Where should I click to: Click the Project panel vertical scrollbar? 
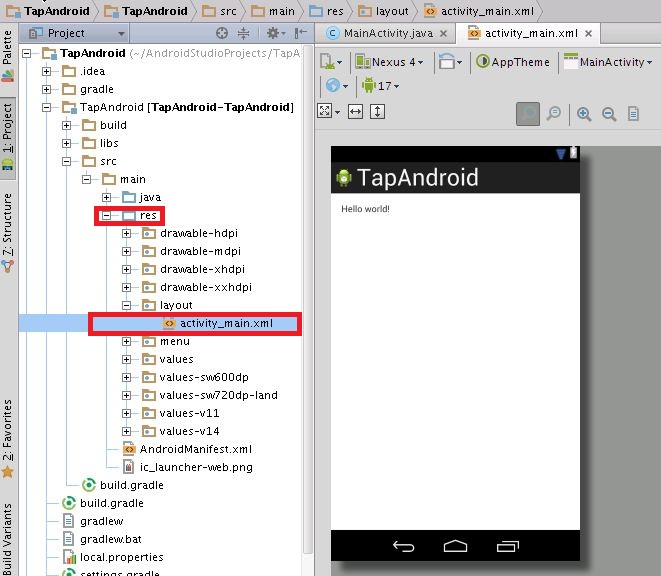(308, 299)
